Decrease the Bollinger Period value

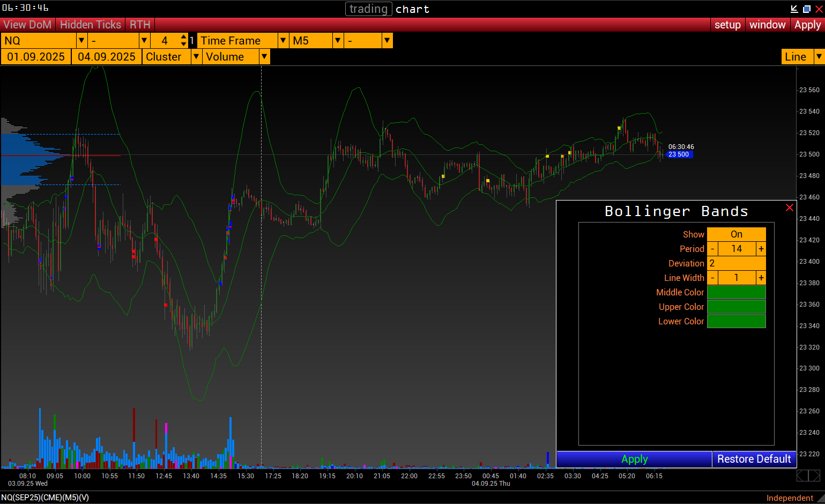point(712,249)
